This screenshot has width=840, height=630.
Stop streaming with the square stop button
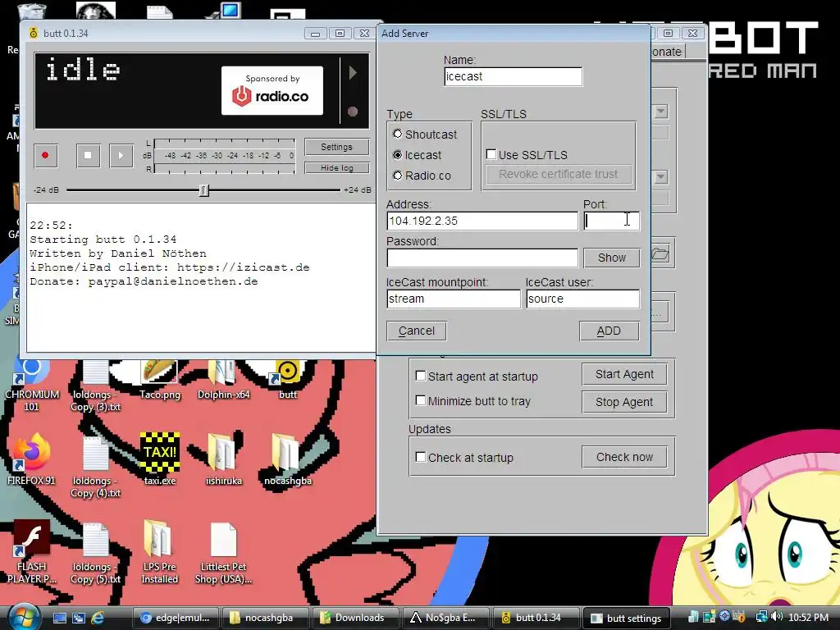tap(88, 155)
